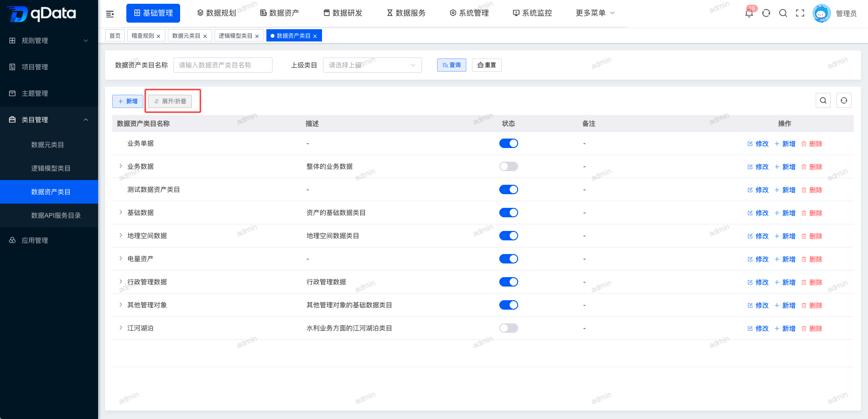Expand the 江河湖泊 tree row
Image resolution: width=868 pixels, height=419 pixels.
[x=121, y=328]
